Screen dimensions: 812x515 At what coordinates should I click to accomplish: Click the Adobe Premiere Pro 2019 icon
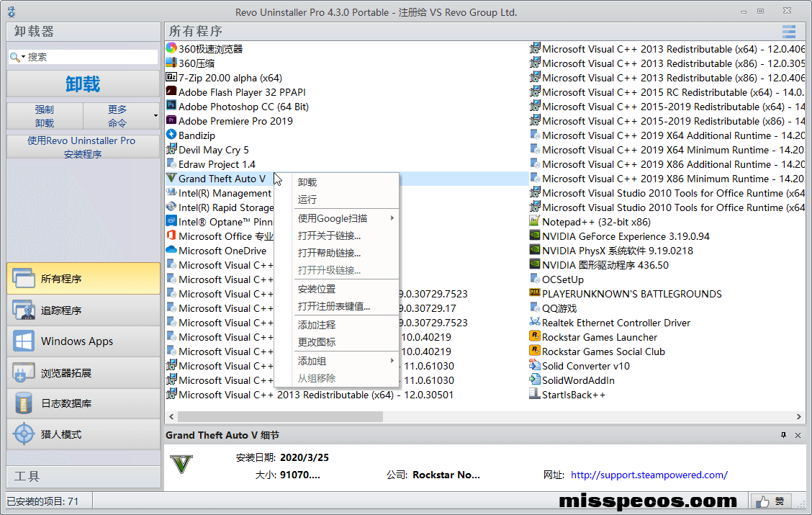pos(171,121)
